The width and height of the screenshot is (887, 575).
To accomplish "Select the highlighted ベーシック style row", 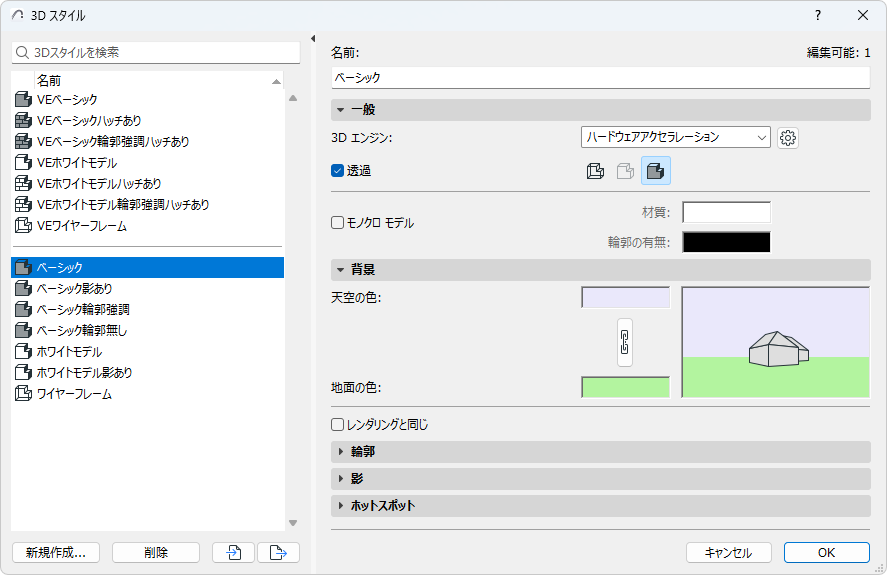I will coord(148,268).
